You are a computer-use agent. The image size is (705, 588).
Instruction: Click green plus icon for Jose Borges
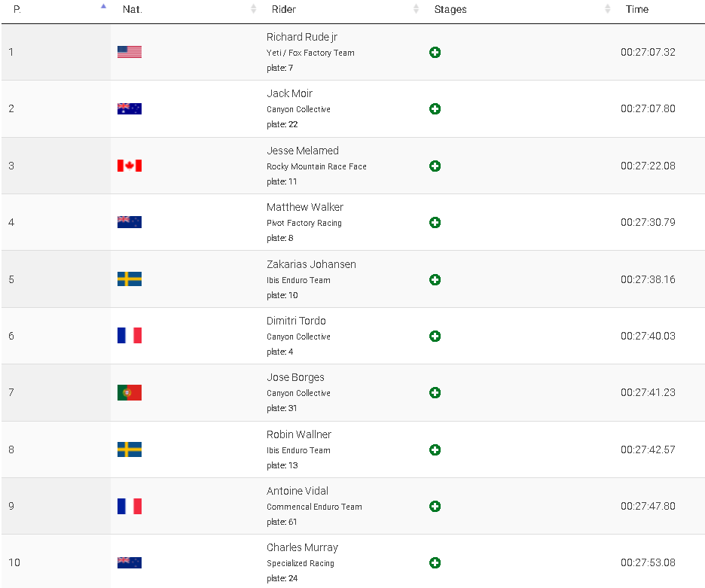coord(435,393)
